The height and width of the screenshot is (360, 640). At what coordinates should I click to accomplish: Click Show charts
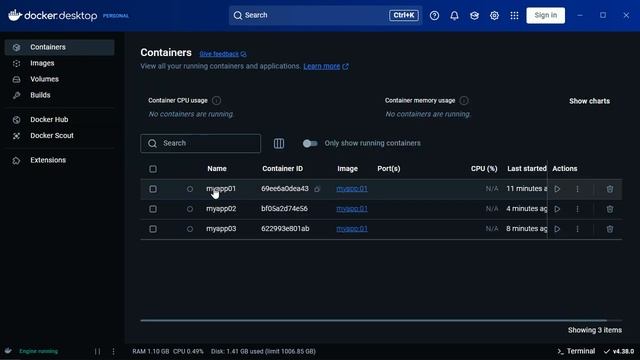coord(589,101)
